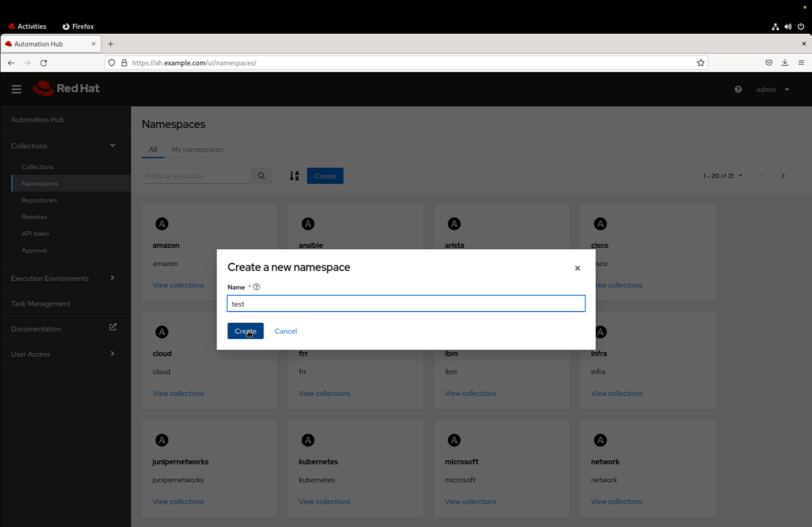Dismiss the Create a new namespace dialog

578,268
